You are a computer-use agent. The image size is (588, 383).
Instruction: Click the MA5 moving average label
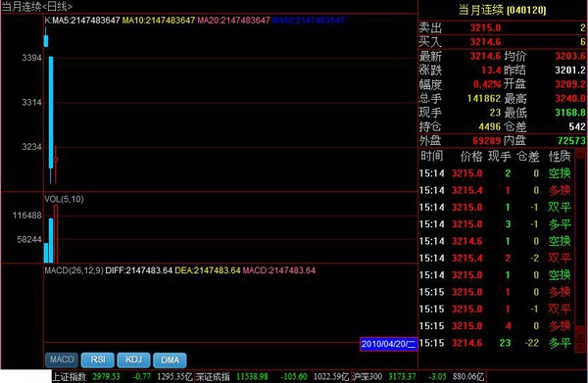[86, 21]
